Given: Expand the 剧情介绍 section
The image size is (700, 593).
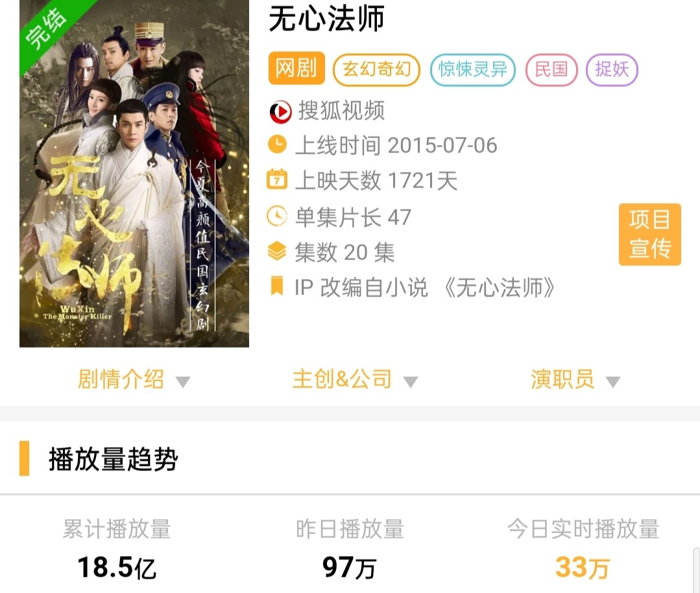Looking at the screenshot, I should [x=134, y=380].
